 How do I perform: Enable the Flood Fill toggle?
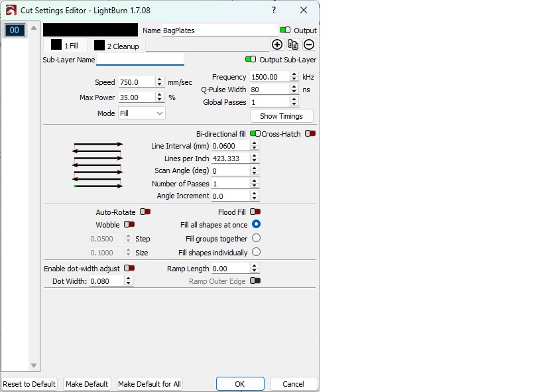tap(255, 212)
